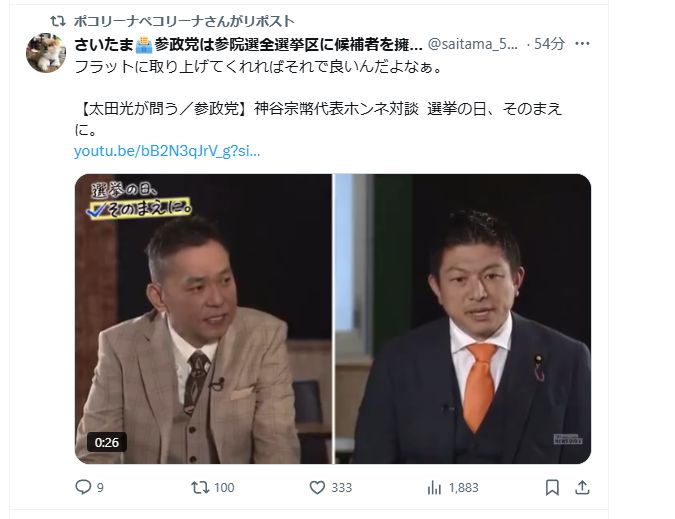
Task: Click the man in orange tie video frame
Action: [x=463, y=318]
